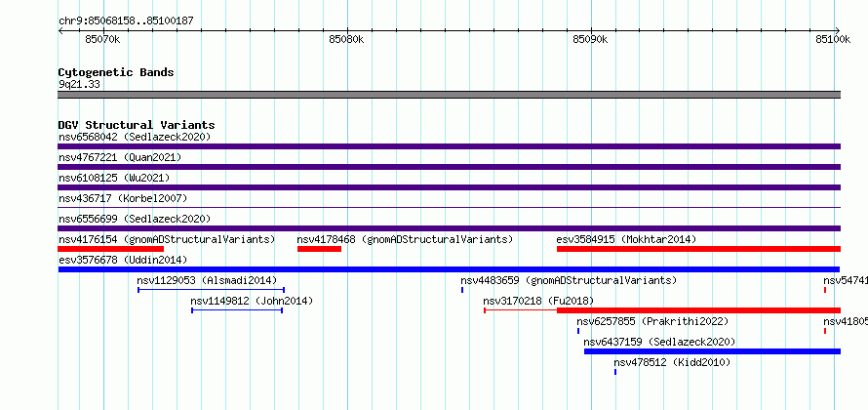Click the nsv436717 (Korbel2007) label
This screenshot has width=868, height=410.
(123, 198)
